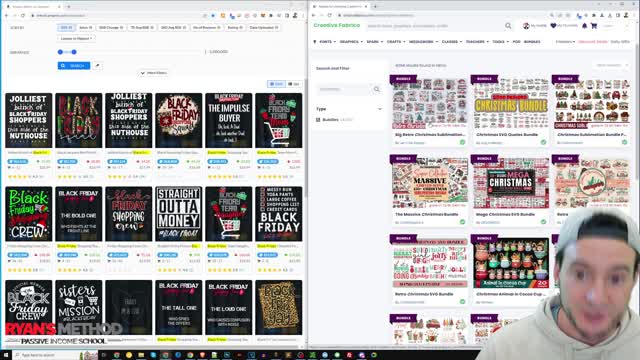Focus the Creative Fabrica top search field
The height and width of the screenshot is (360, 640).
click(x=435, y=26)
